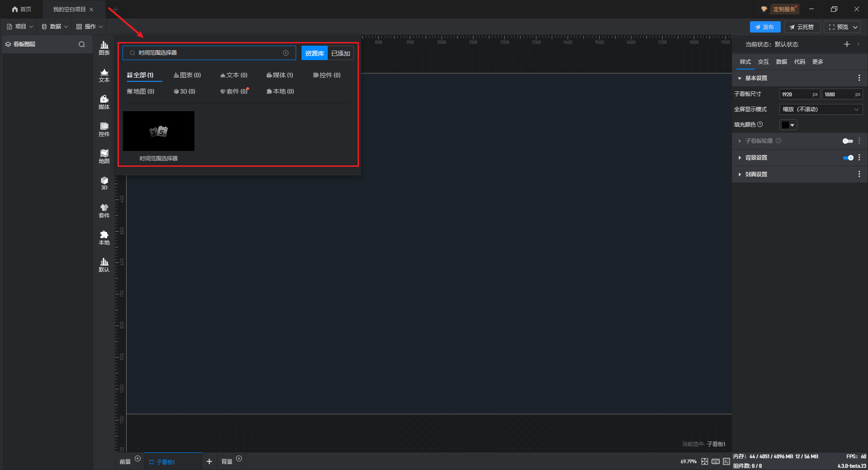Search layers in 看板图层 panel
Image resolution: width=868 pixels, height=470 pixels.
click(82, 44)
